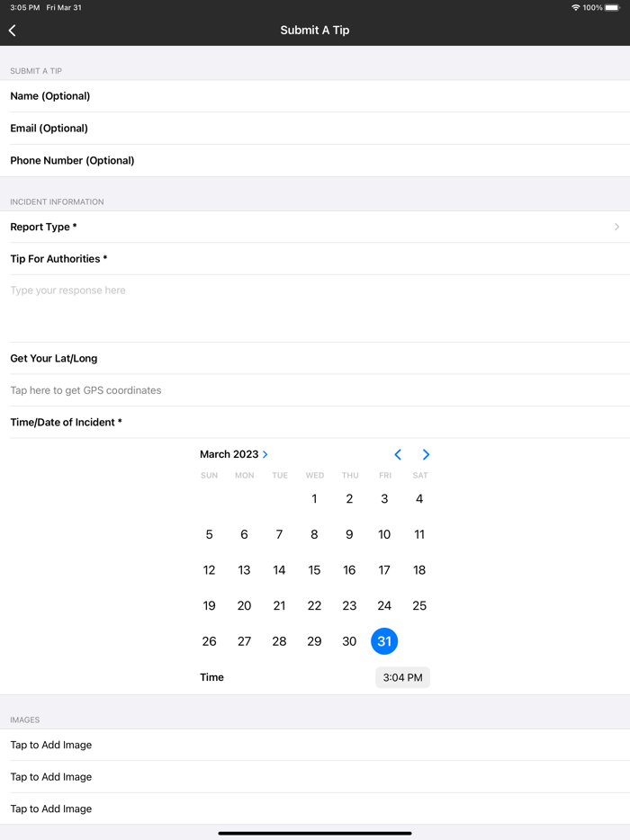Tap the Tip For Authorities label

click(x=58, y=259)
